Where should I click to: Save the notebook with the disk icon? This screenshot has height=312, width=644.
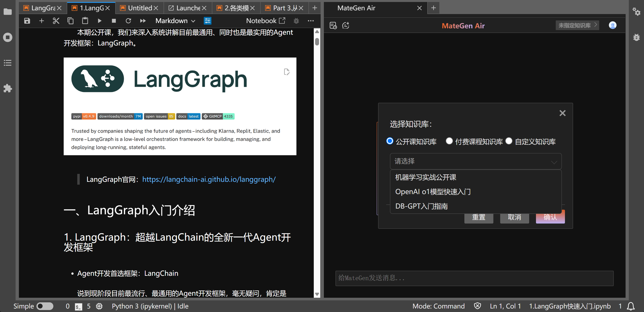[x=27, y=21]
